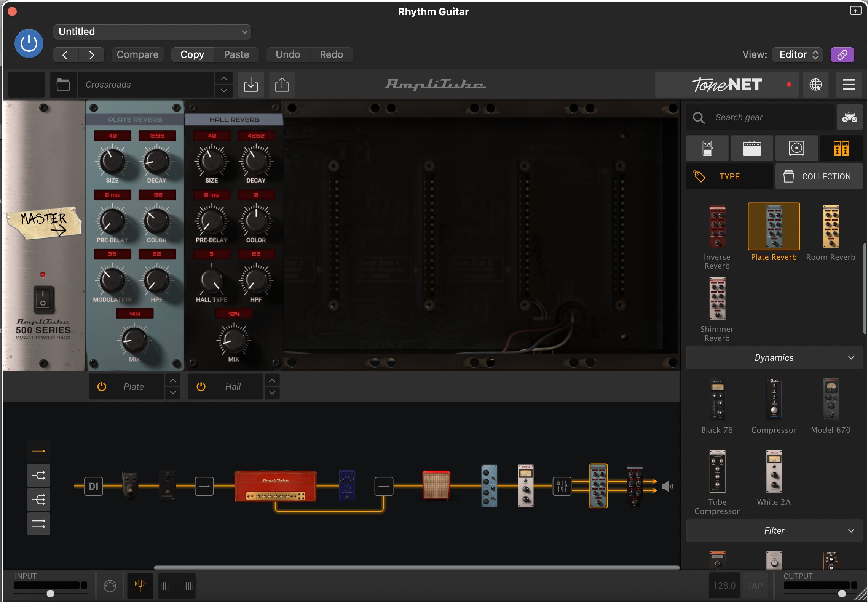Screen dimensions: 868x602
Task: Click the Crossroads preset name field
Action: pyautogui.click(x=146, y=84)
